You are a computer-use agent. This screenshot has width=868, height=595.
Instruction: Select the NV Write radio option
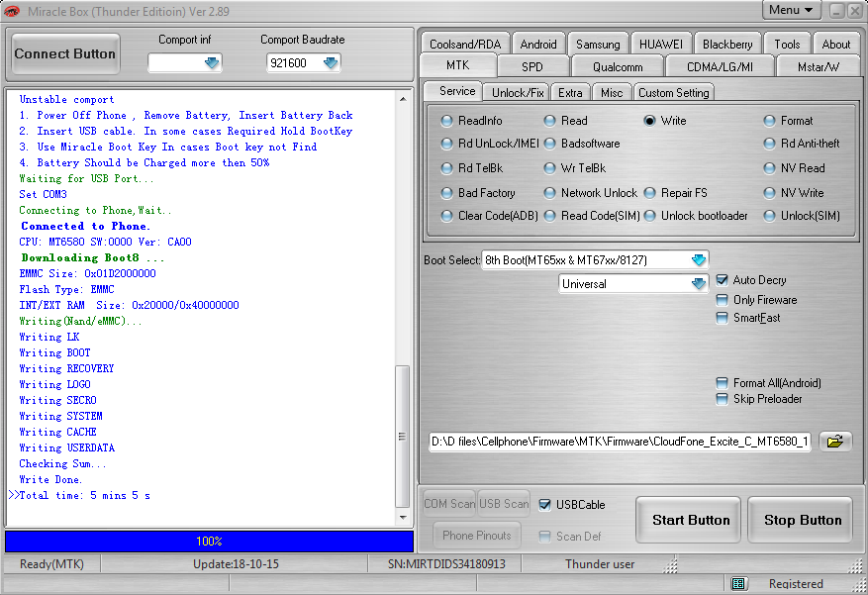769,193
